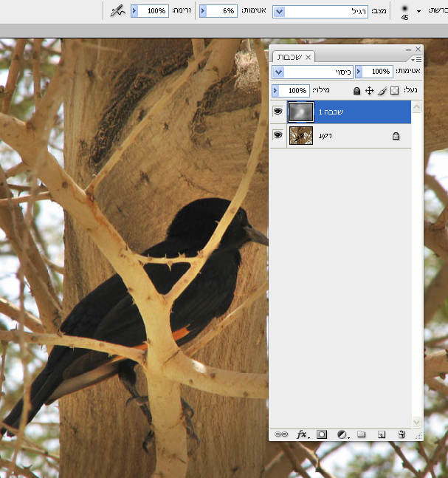Create a new layer
Viewport: 448px width, 478px height.
382,434
